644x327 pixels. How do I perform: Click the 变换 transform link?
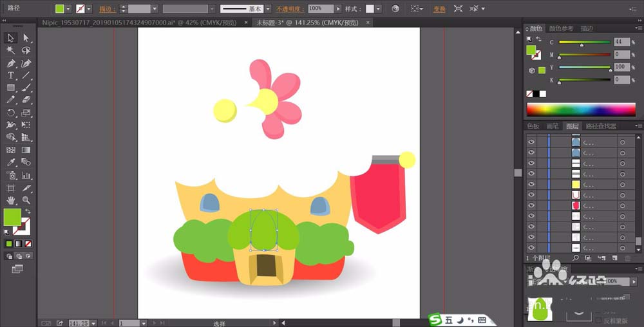439,9
